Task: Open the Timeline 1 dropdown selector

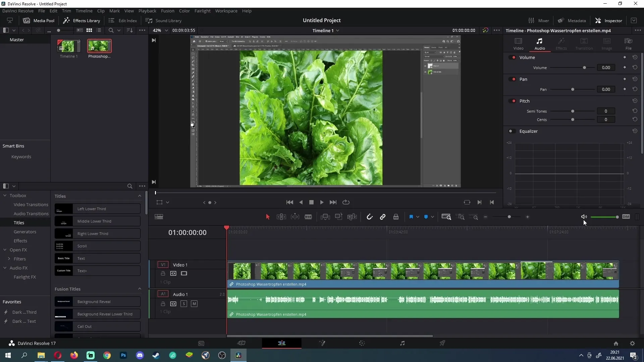Action: click(x=337, y=31)
